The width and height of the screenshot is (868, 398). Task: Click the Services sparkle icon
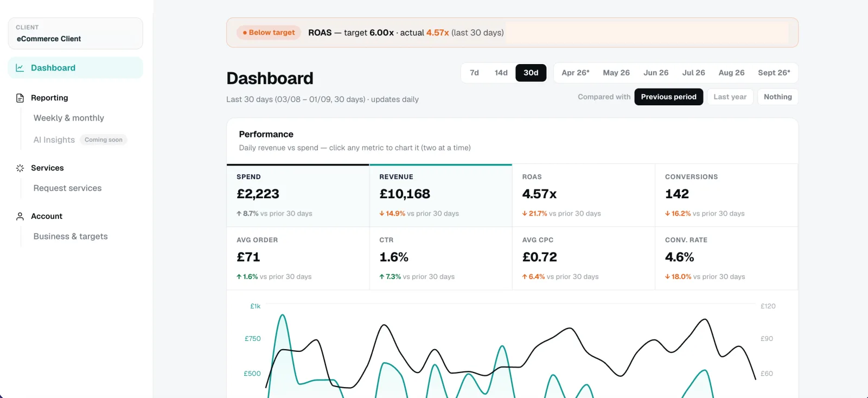pos(20,168)
